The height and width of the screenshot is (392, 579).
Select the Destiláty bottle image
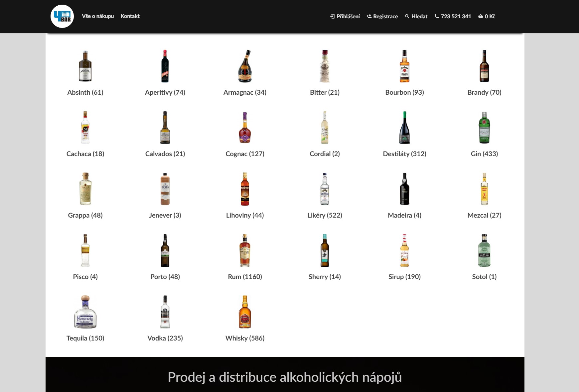404,128
